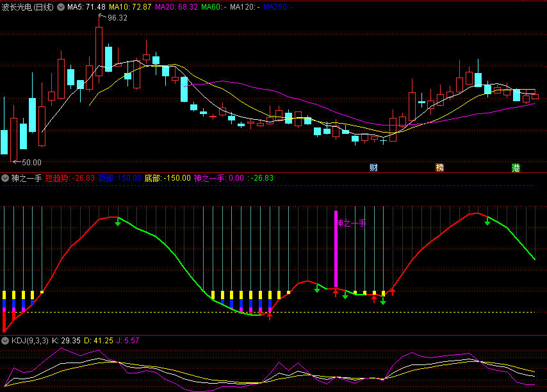
Task: Open the KDJ indicator panel dropdown
Action: pos(5,341)
